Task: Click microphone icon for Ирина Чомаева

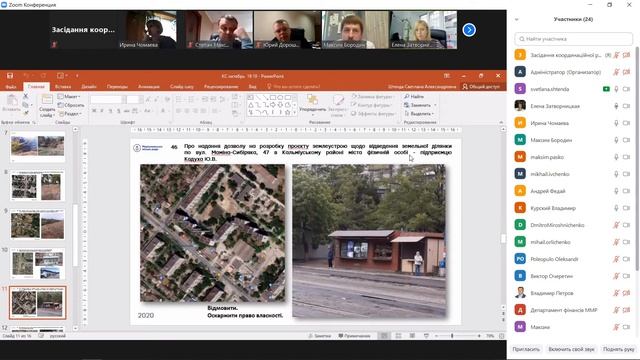Action: coord(616,123)
